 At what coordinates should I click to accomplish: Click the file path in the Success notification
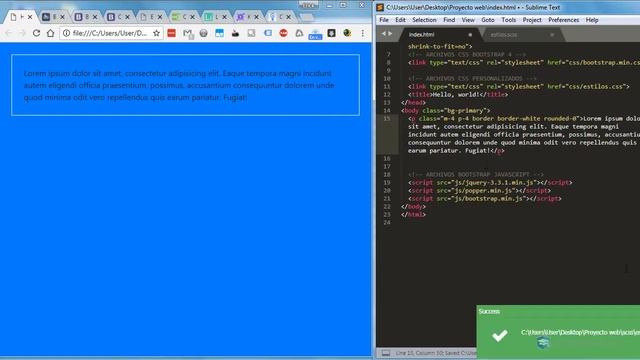click(580, 332)
